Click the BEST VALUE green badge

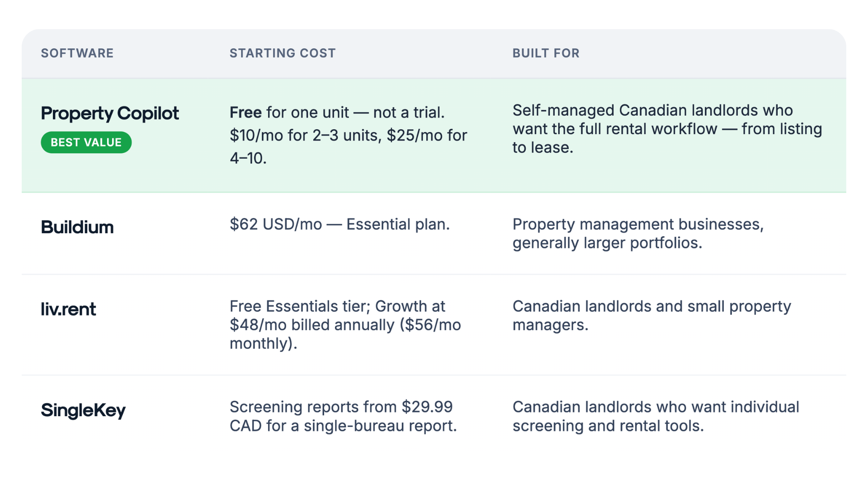[86, 142]
